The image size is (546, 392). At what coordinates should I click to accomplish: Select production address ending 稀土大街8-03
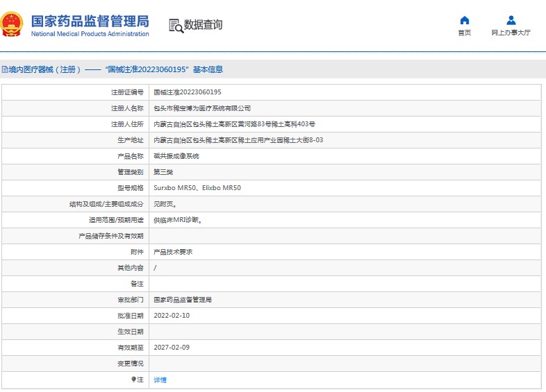[238, 140]
